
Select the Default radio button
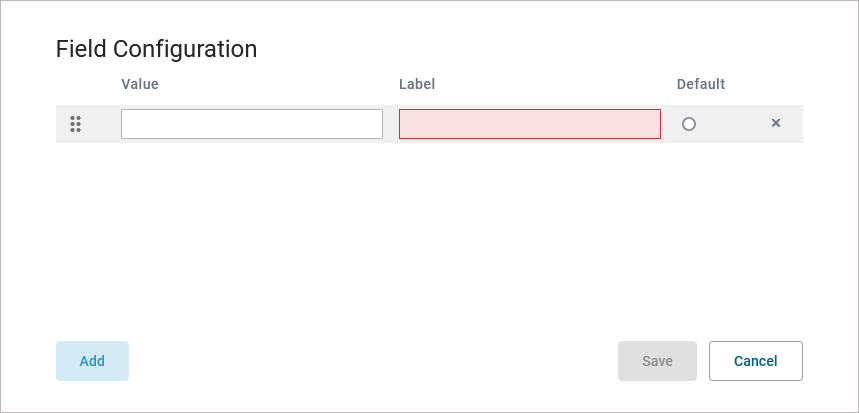point(688,124)
